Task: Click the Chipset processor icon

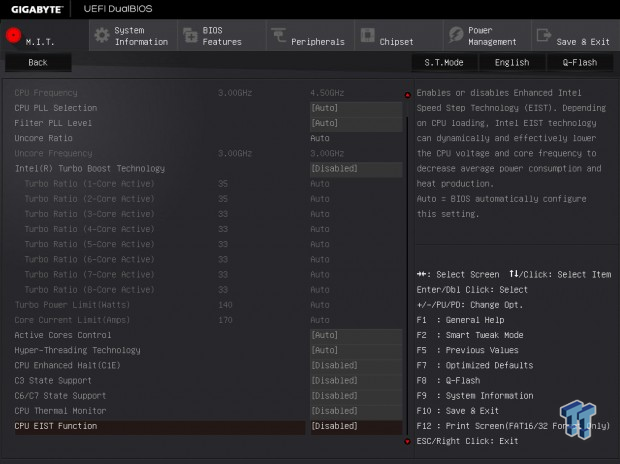Action: [x=367, y=35]
